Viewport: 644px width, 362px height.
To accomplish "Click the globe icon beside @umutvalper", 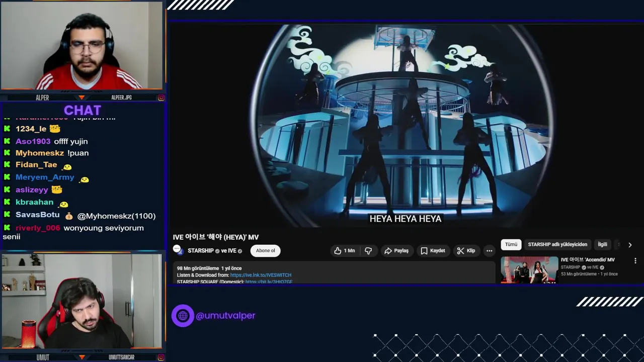I will (183, 316).
